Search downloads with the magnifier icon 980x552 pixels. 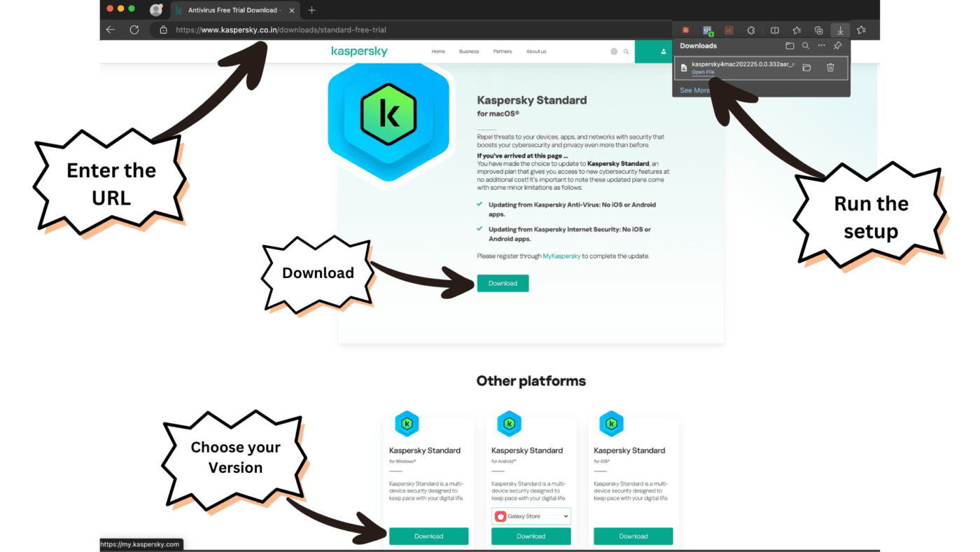click(806, 46)
